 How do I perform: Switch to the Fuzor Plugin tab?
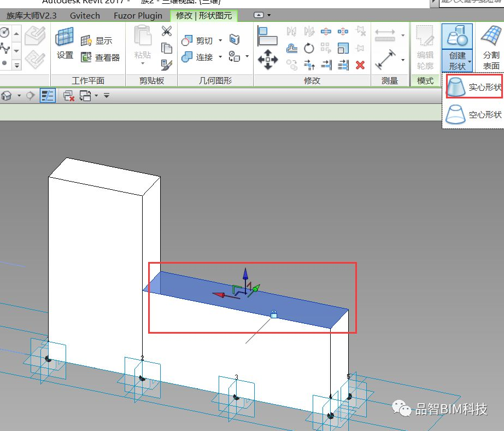pos(138,15)
